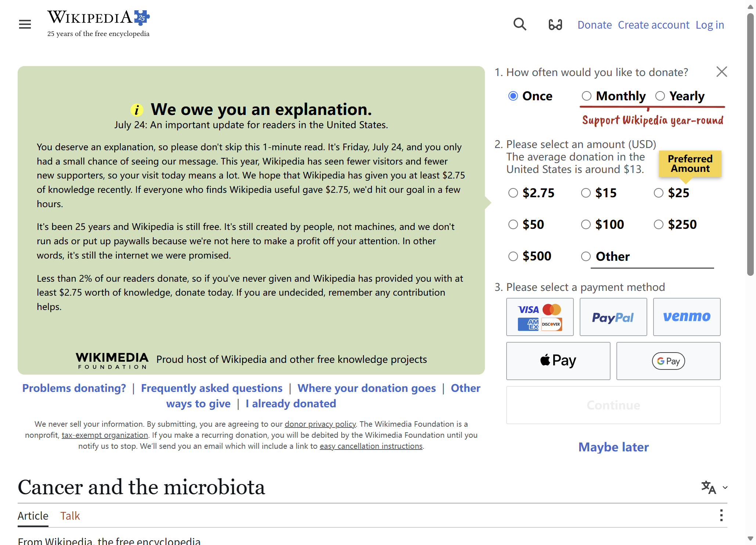Choose the $25 preferred amount
Image resolution: width=756 pixels, height=545 pixels.
pyautogui.click(x=659, y=193)
